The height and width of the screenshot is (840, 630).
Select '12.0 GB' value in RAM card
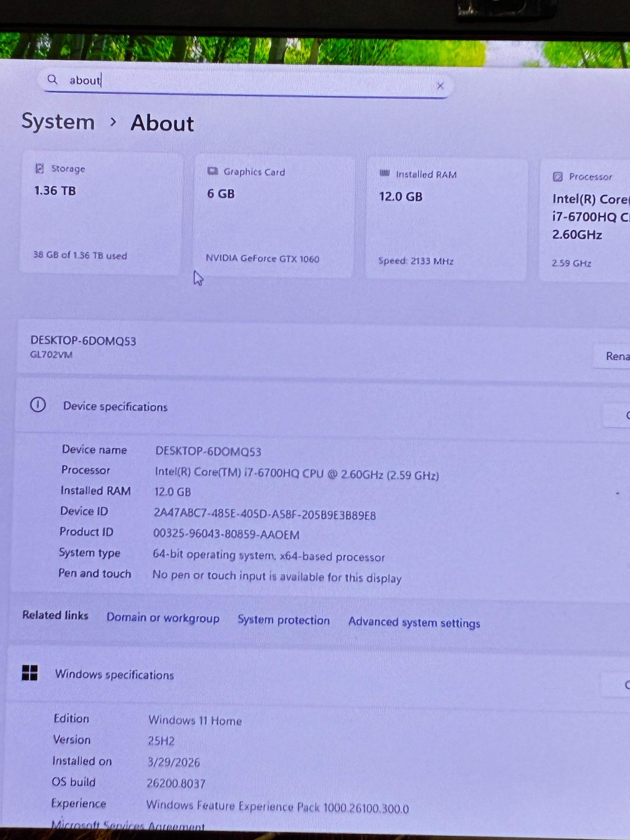pyautogui.click(x=401, y=197)
